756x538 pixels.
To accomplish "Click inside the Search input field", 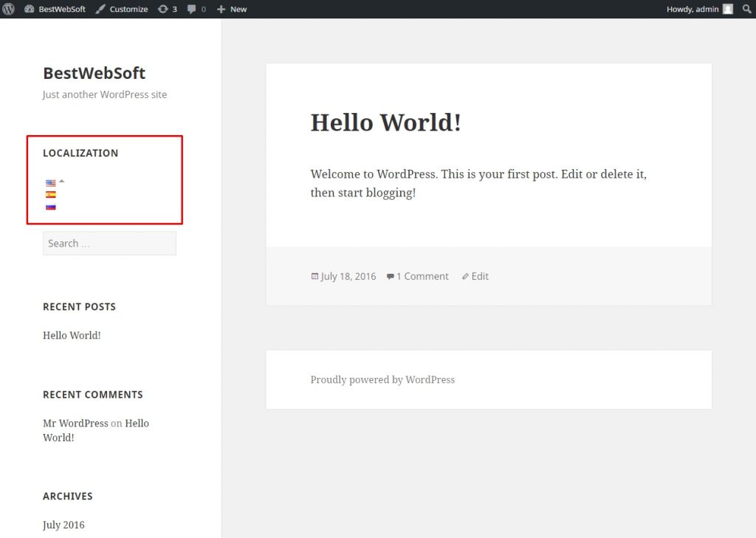I will pyautogui.click(x=109, y=243).
